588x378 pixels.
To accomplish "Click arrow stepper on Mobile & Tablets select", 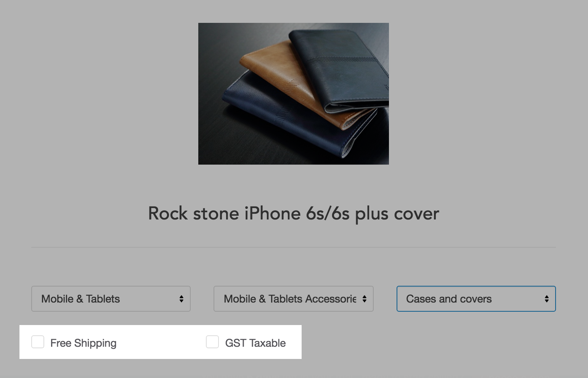I will (182, 299).
